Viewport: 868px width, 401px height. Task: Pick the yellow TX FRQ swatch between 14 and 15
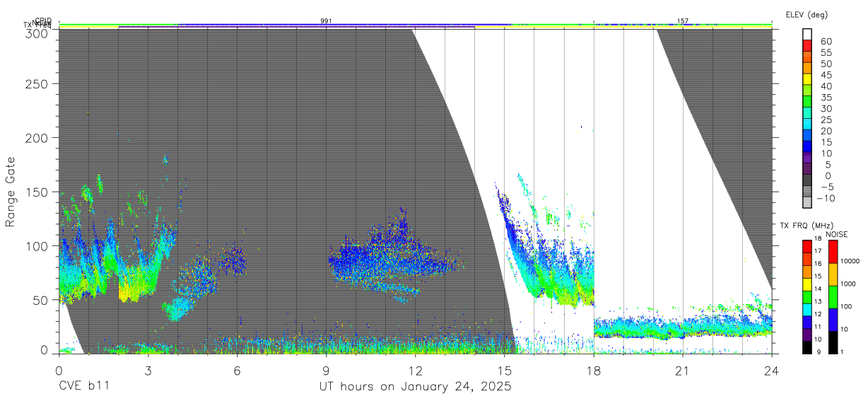[807, 284]
